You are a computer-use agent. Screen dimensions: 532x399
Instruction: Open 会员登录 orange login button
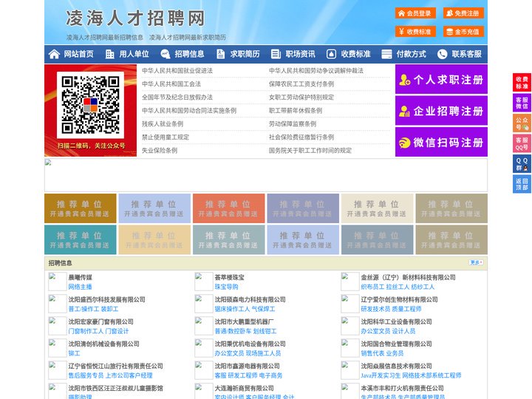pos(415,13)
